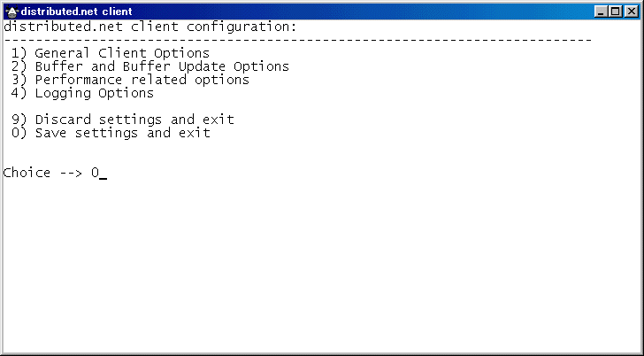Screen dimensions: 644x356
Task: Click the word "Choice" in the prompt
Action: (27, 173)
